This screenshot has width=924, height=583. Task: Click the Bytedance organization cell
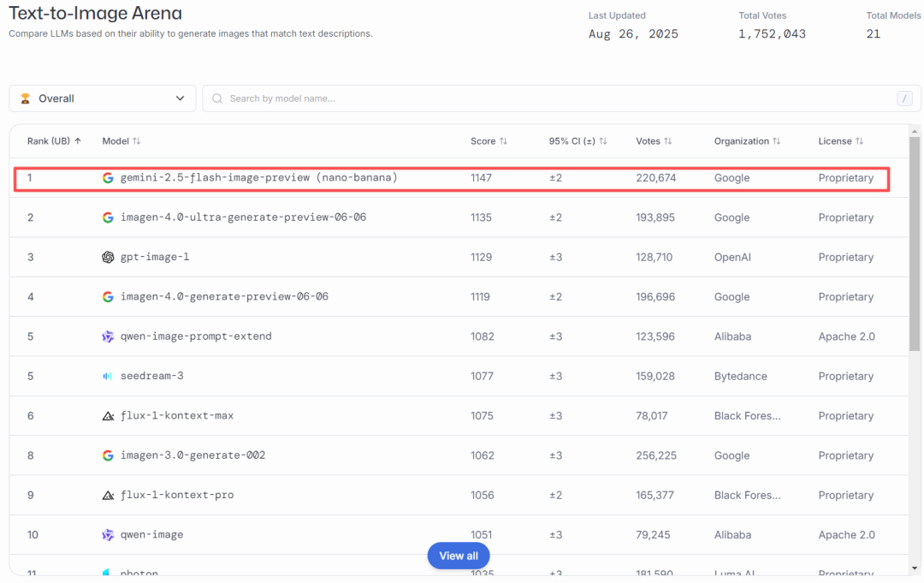(x=741, y=376)
